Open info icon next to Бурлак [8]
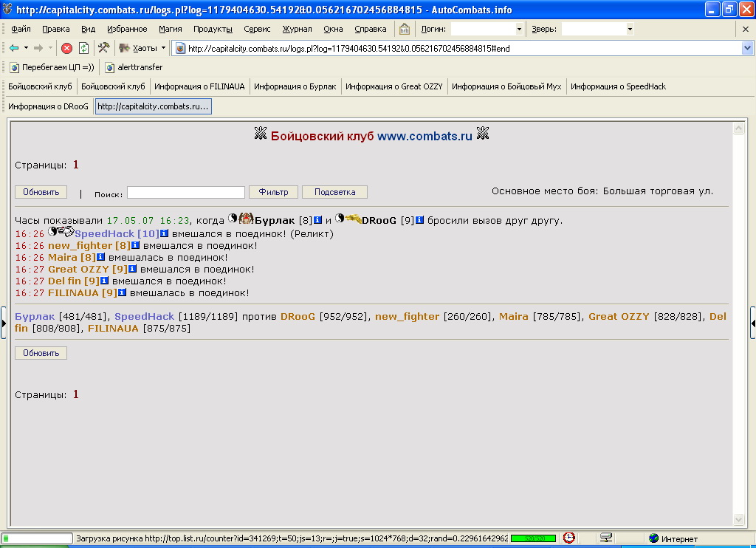 click(317, 220)
